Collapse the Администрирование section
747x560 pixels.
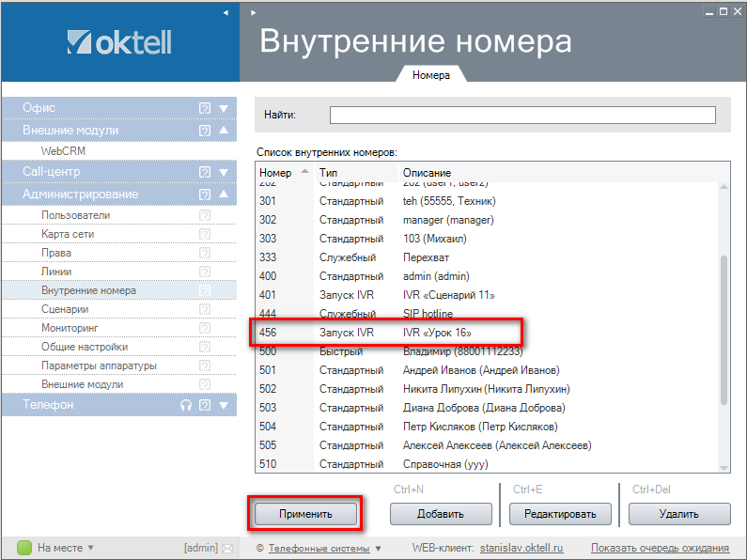tap(224, 194)
